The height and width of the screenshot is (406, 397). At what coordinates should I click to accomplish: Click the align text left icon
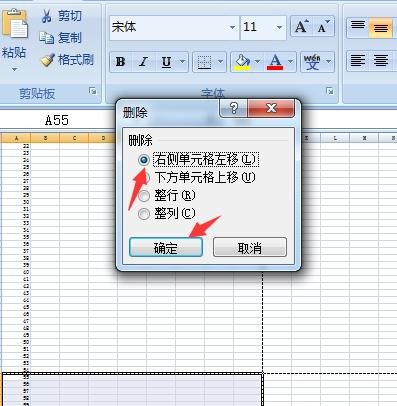(x=358, y=61)
